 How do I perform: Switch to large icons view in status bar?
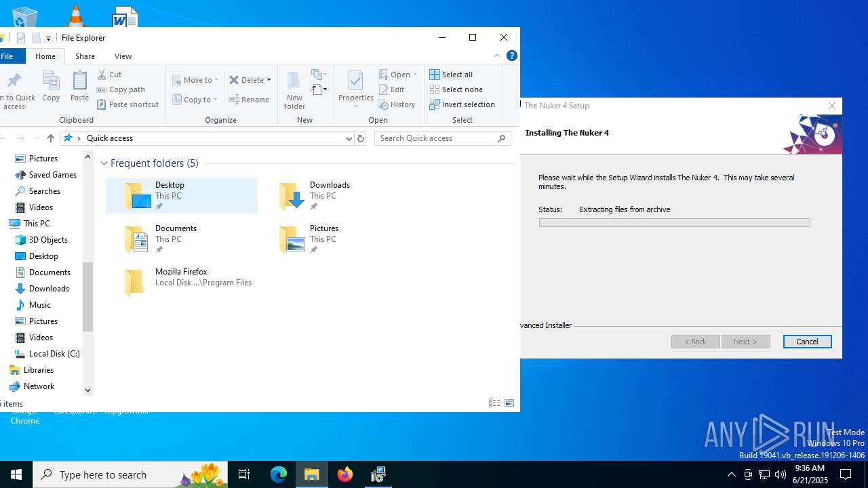509,403
